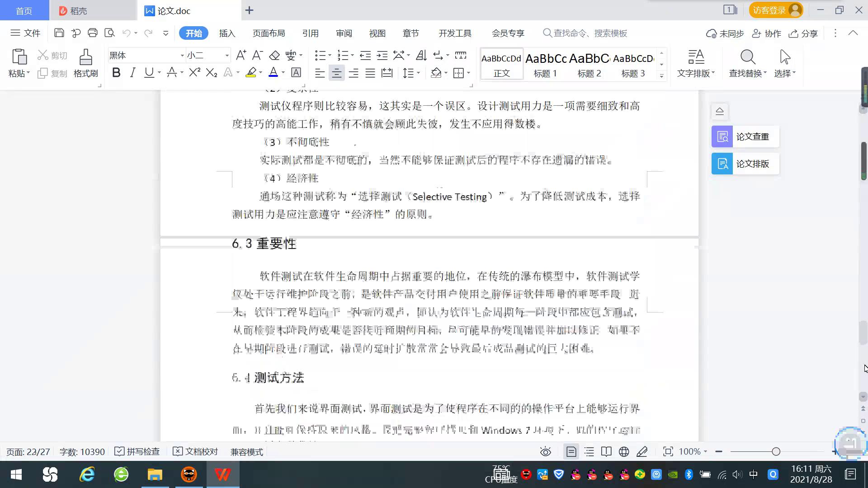This screenshot has width=868, height=488.
Task: Open the font size dropdown (小二)
Action: click(x=227, y=56)
